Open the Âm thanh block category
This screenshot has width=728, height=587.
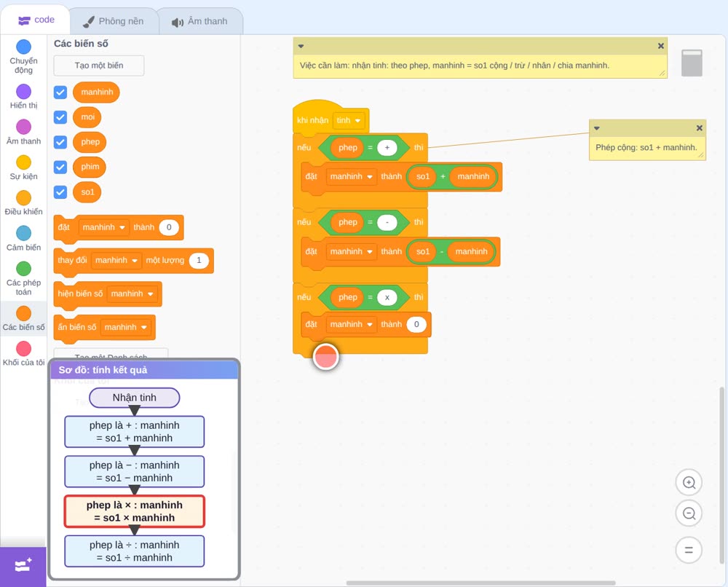(x=23, y=133)
